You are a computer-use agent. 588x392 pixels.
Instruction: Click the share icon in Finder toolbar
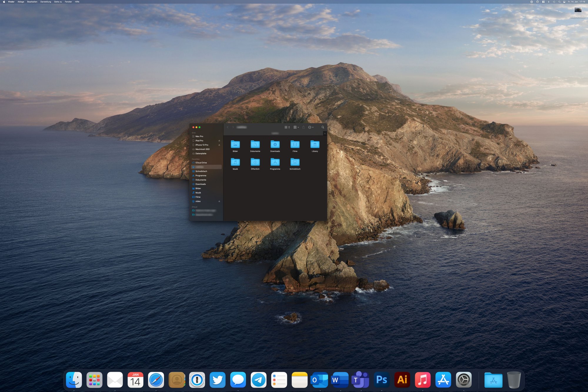coord(303,127)
